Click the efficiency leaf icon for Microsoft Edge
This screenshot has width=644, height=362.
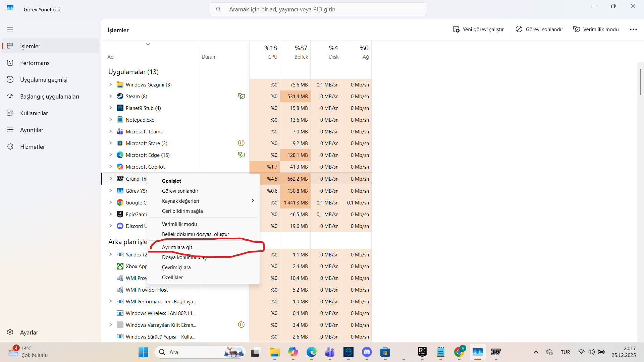pos(241,155)
